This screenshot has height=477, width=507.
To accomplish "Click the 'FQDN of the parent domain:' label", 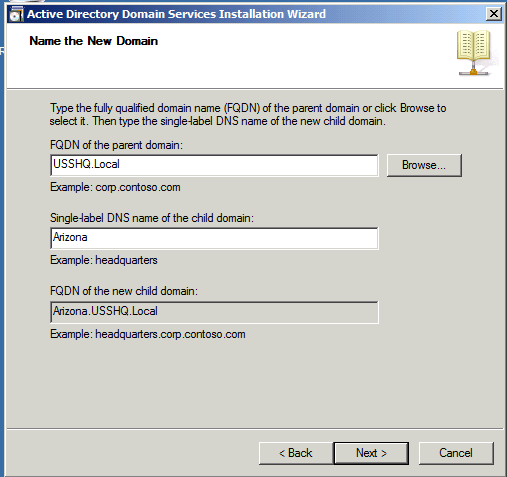I will click(116, 145).
